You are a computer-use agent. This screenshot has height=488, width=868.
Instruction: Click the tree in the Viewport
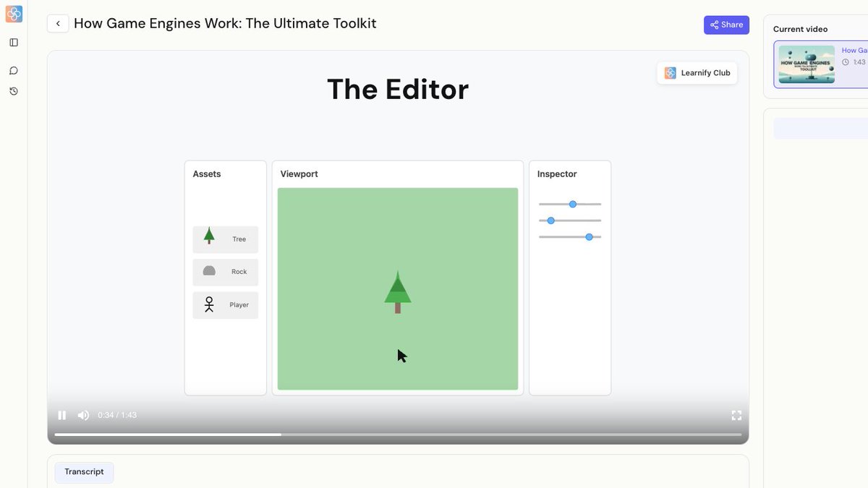click(x=398, y=292)
